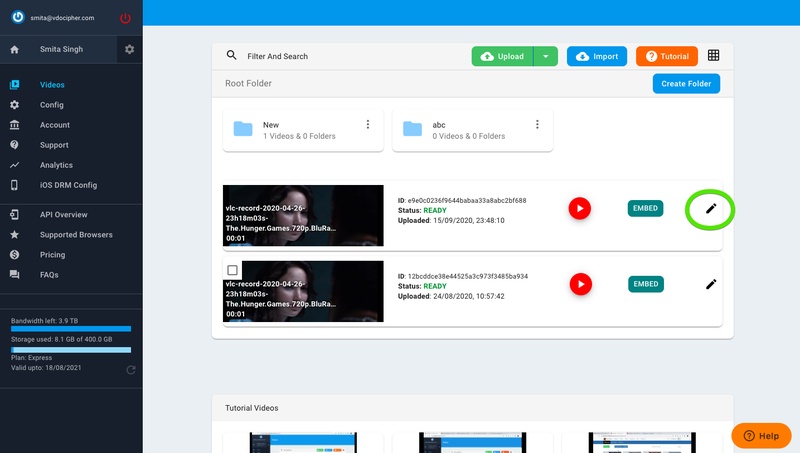Viewport: 800px width, 453px height.
Task: Open iOS DRM Config page
Action: tap(68, 185)
